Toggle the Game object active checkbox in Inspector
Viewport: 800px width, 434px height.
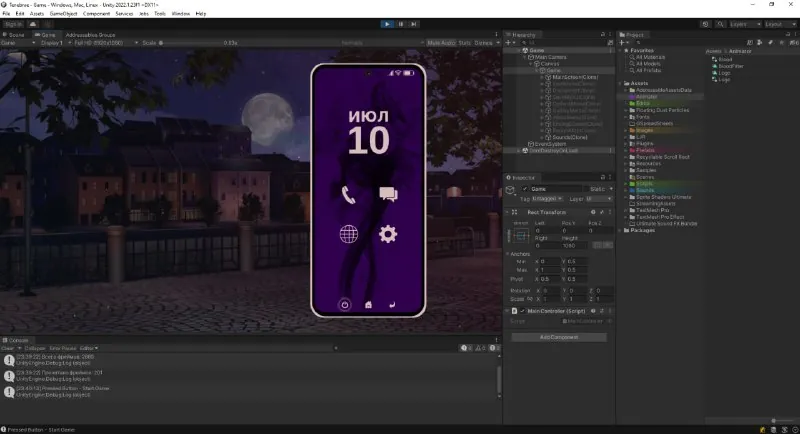(524, 189)
